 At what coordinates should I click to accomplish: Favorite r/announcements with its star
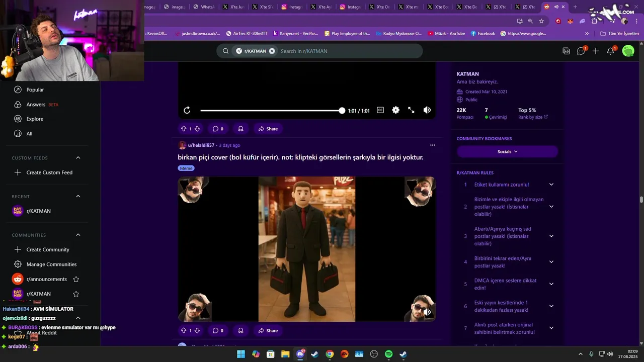tap(76, 279)
